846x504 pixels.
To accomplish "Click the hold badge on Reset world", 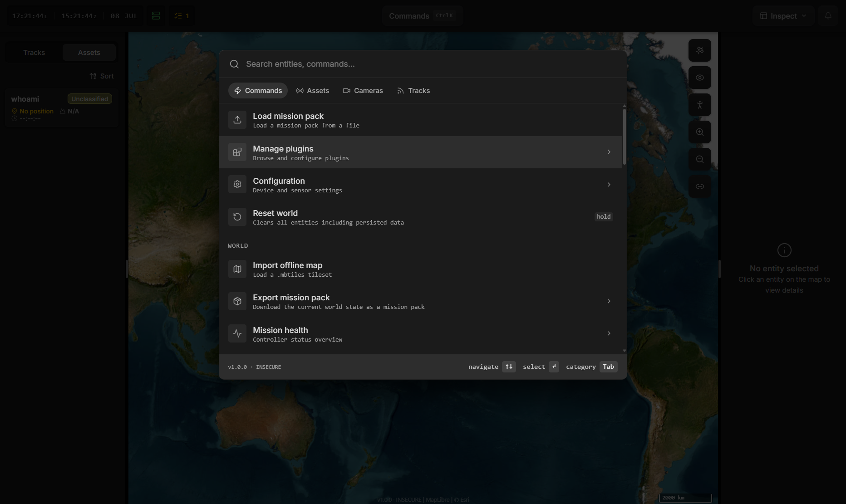I will pyautogui.click(x=604, y=217).
